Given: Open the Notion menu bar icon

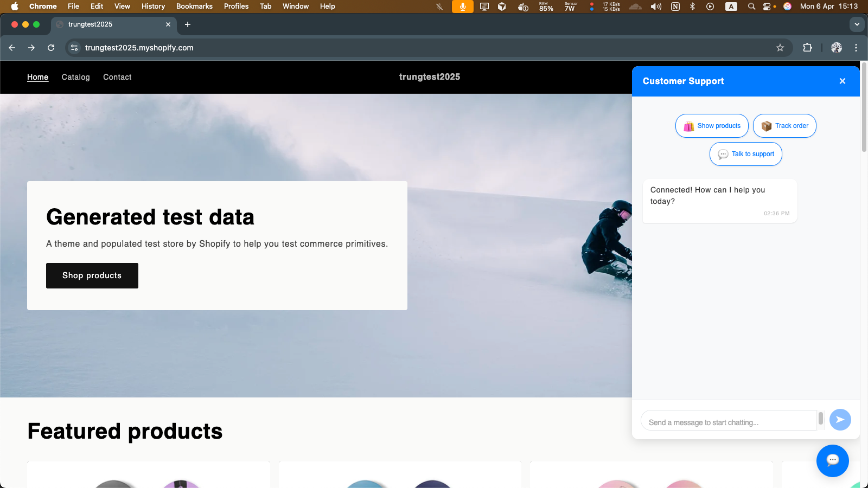Looking at the screenshot, I should (x=675, y=7).
